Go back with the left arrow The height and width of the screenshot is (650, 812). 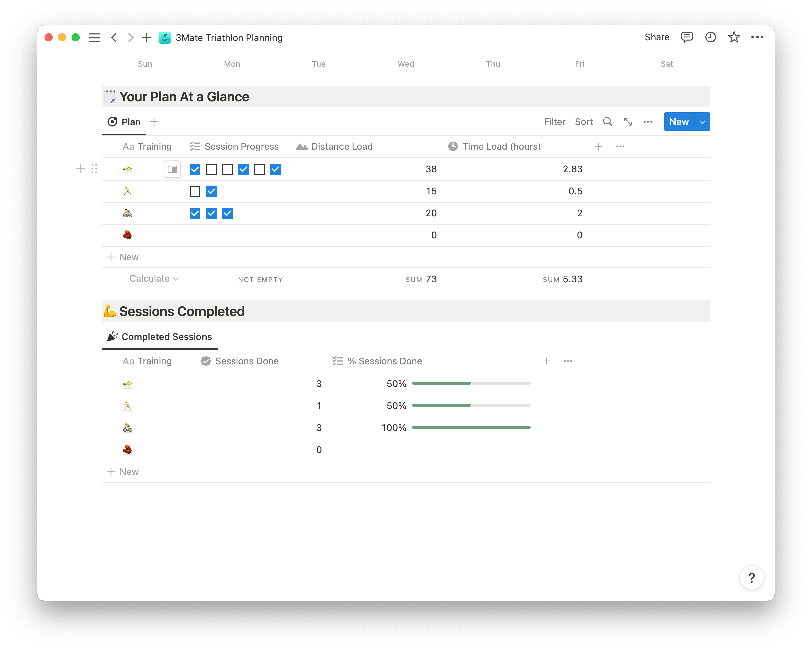114,38
